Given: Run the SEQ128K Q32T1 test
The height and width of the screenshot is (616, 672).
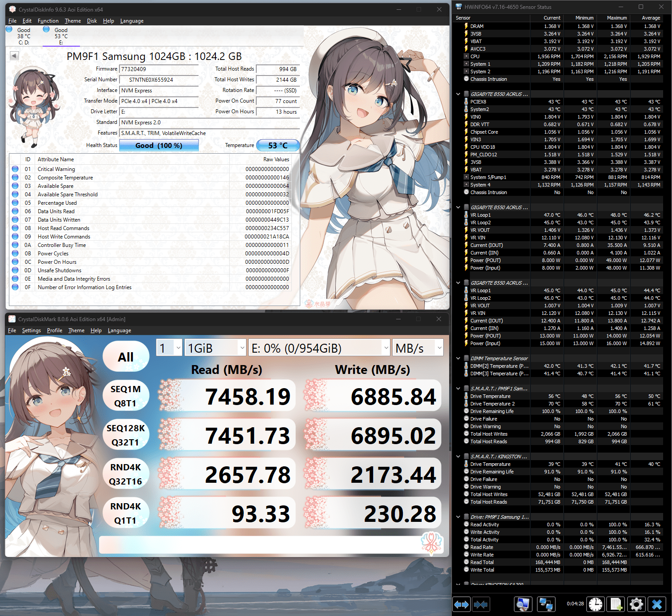Looking at the screenshot, I should (126, 435).
